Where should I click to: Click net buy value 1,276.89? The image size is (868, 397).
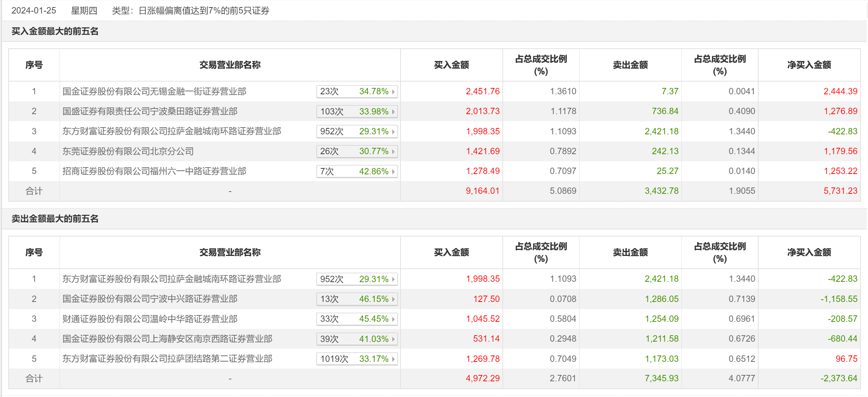tap(840, 112)
